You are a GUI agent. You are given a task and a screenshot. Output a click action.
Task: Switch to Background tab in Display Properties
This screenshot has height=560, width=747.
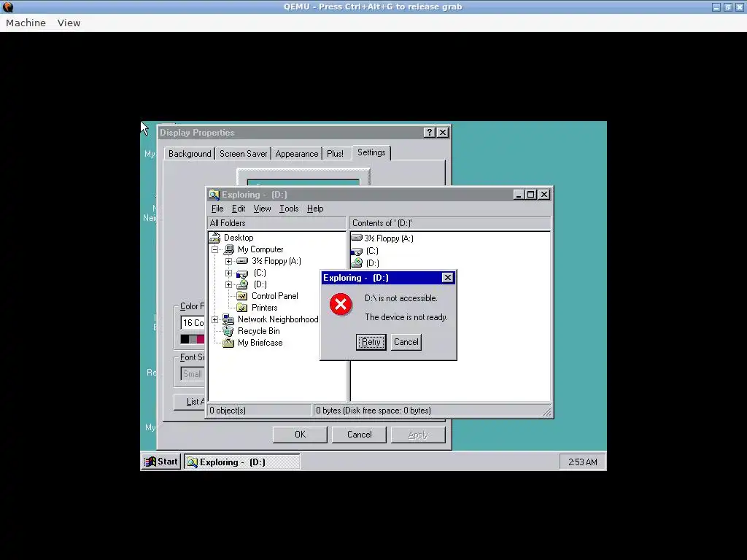coord(190,154)
